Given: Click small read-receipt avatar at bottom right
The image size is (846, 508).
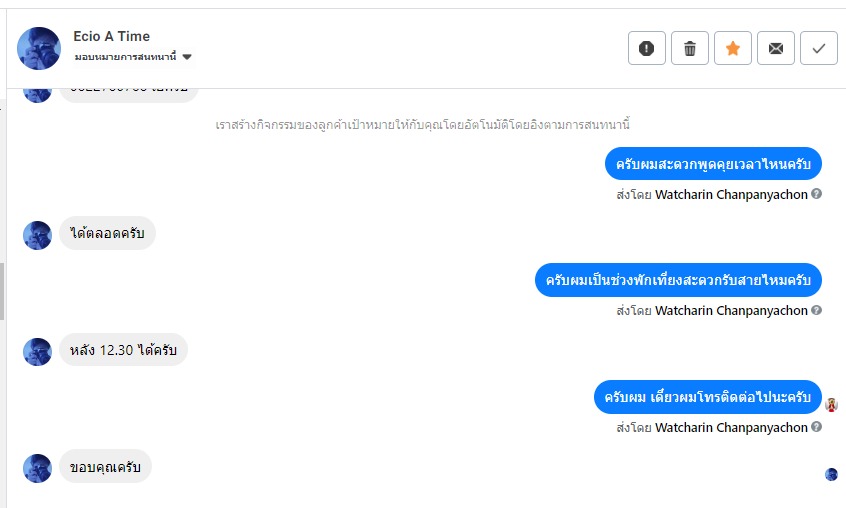Looking at the screenshot, I should [831, 474].
